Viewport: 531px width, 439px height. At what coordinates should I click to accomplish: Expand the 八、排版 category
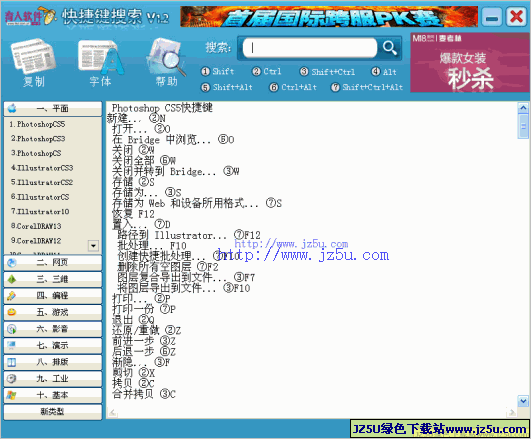click(52, 362)
